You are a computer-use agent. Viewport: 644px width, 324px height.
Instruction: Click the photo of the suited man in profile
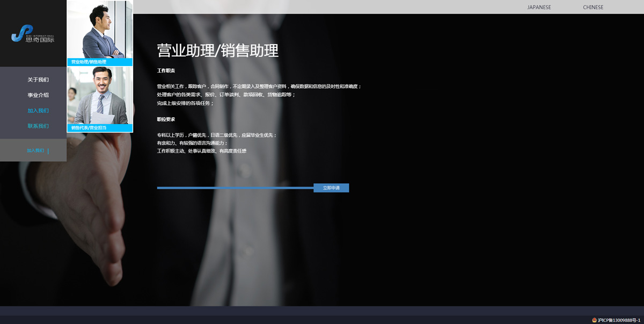pyautogui.click(x=100, y=30)
